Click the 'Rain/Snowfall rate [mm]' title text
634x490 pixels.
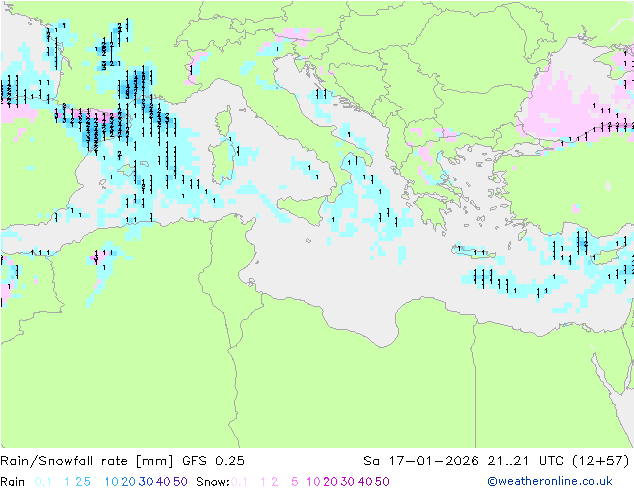(x=87, y=461)
